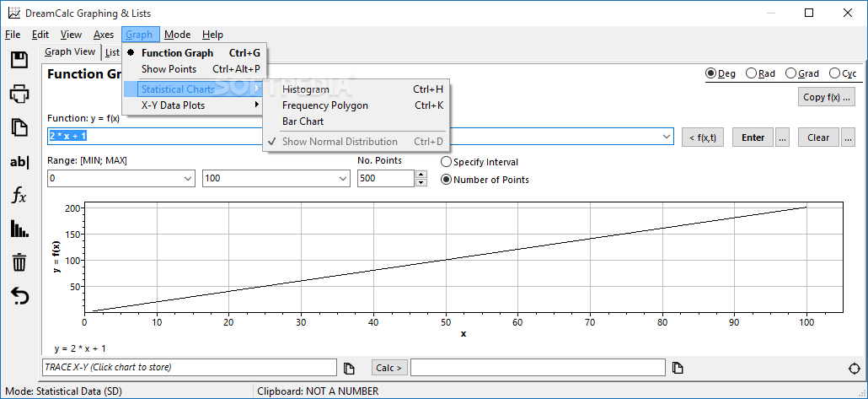
Task: Click the TRACE X-Y field
Action: click(x=190, y=368)
